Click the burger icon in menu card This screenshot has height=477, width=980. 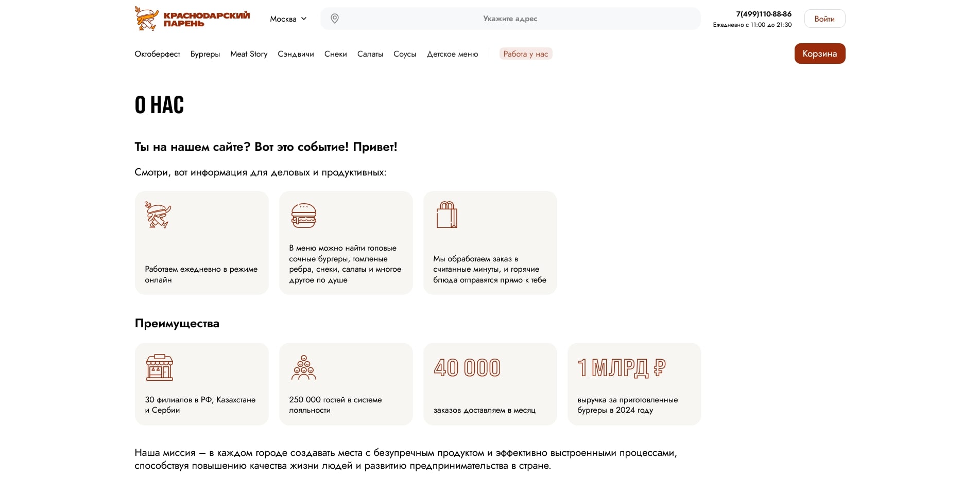tap(304, 215)
